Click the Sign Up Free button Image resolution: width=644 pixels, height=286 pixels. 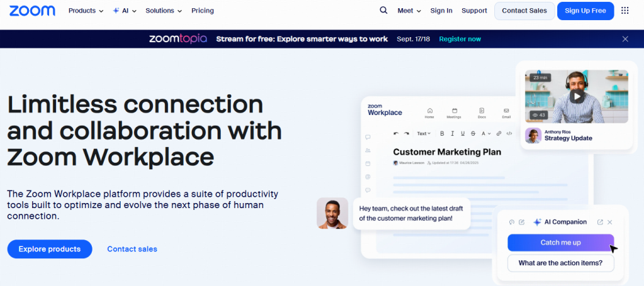pyautogui.click(x=586, y=11)
